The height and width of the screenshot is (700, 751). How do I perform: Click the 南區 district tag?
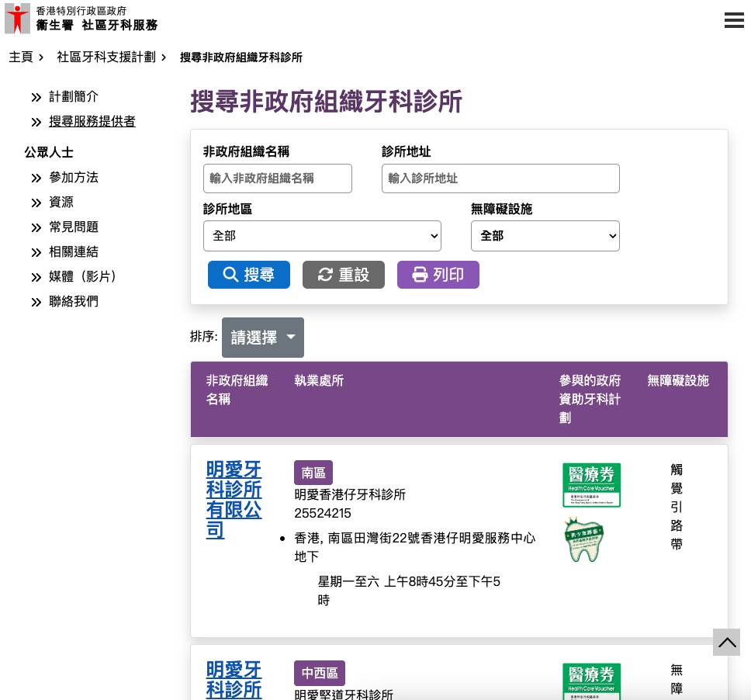(x=313, y=473)
